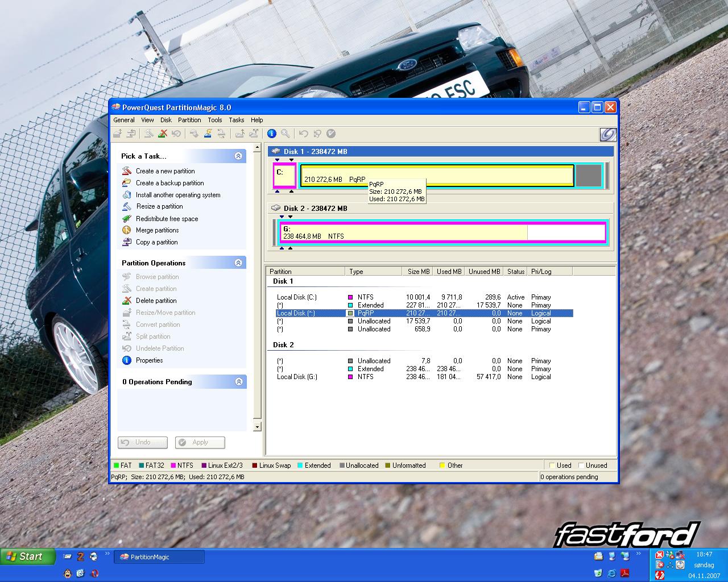Viewport: 728px width, 582px height.
Task: Sort by the Size MB column header
Action: [x=419, y=272]
